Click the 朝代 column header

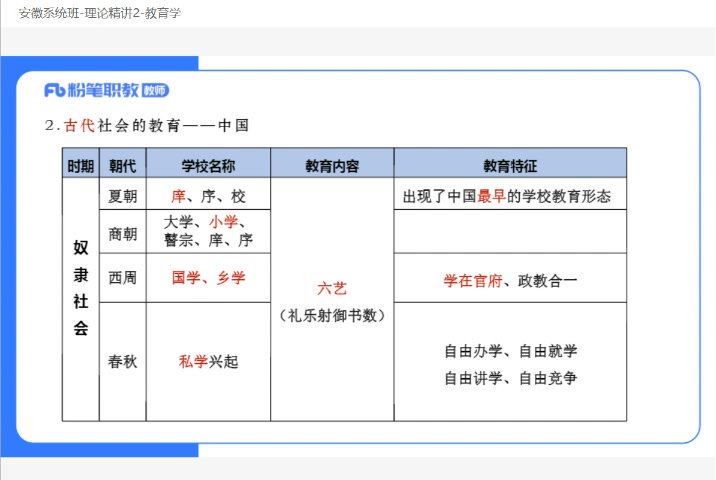(x=122, y=165)
